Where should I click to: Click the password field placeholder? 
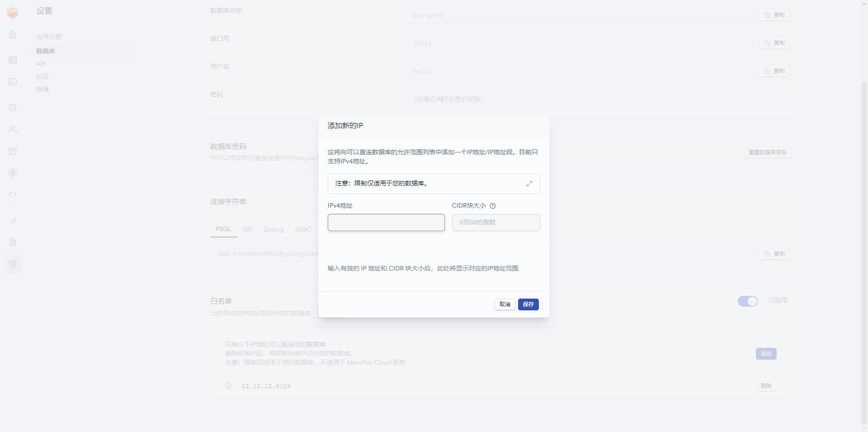tap(598, 99)
